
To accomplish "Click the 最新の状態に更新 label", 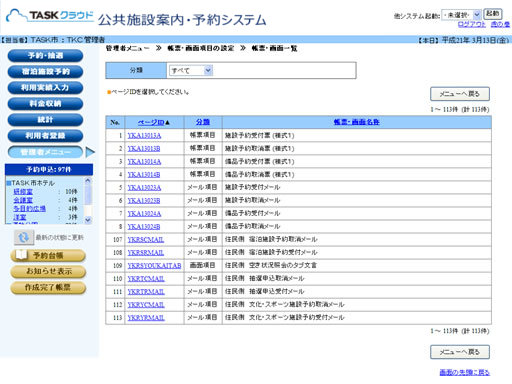I will 60,237.
